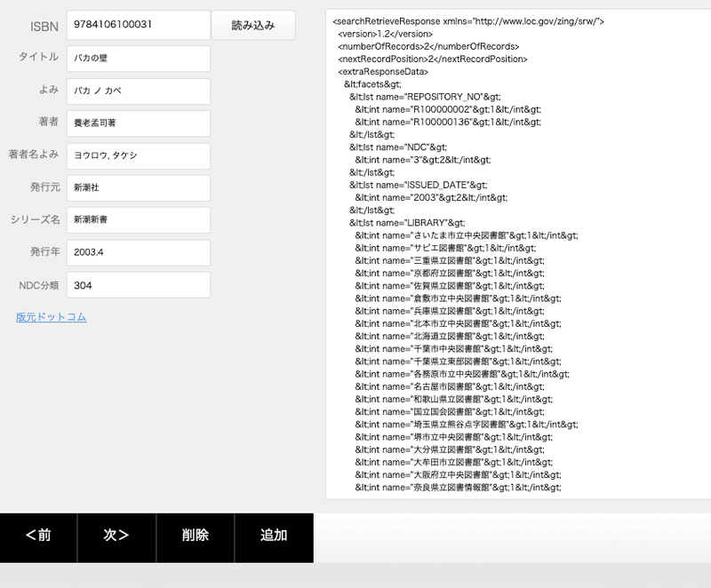Click the nextRecordPosition line in XML output
The image size is (711, 588).
(x=433, y=59)
